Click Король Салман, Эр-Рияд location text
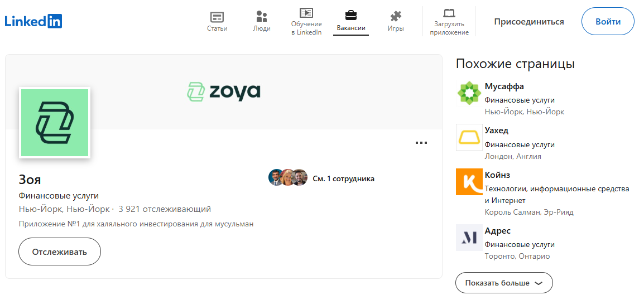The image size is (644, 295). (x=529, y=212)
